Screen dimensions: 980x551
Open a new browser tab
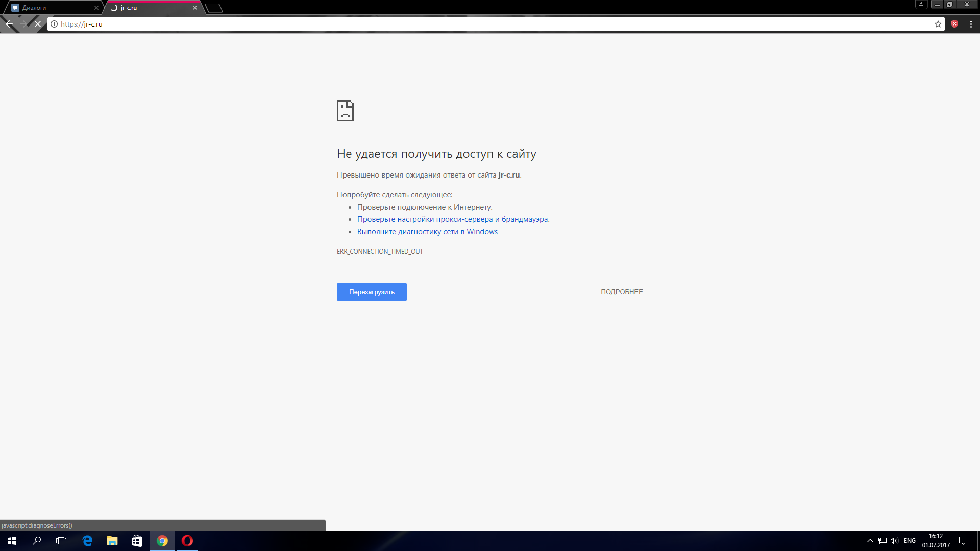(214, 8)
